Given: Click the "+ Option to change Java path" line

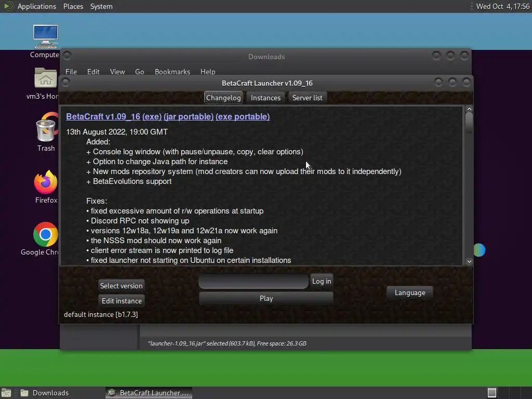Looking at the screenshot, I should [157, 162].
